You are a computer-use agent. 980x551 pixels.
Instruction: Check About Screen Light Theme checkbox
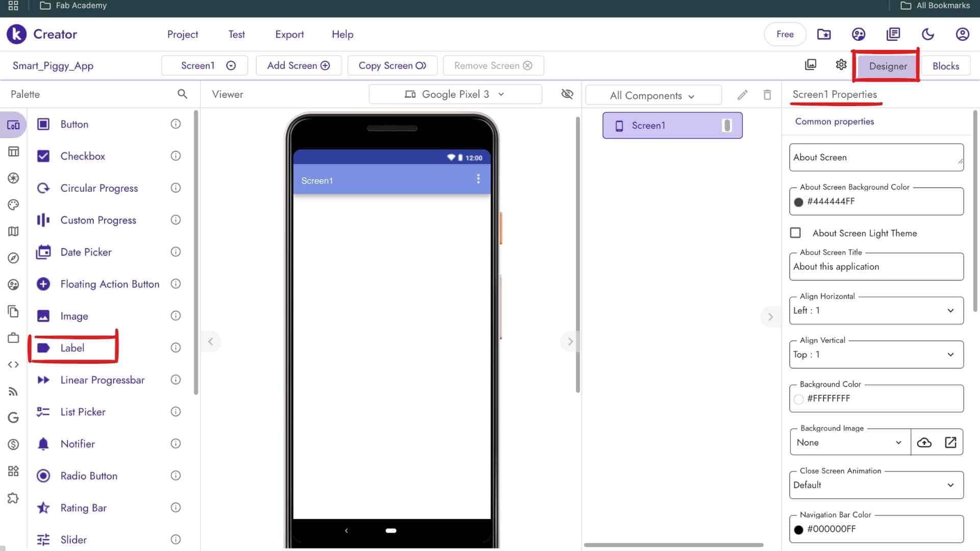[x=795, y=233]
